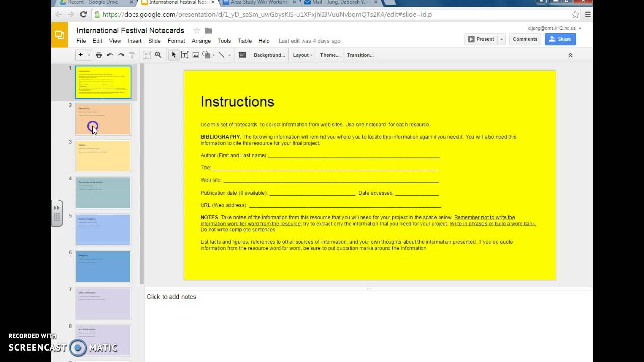The height and width of the screenshot is (362, 644).
Task: Select slide 7 Arts & Recreation thumbnail
Action: 103,303
